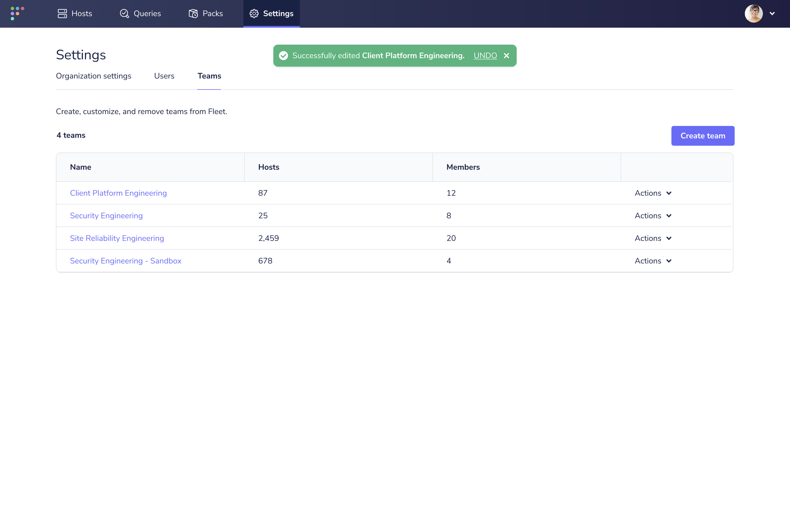Expand the user account chevron menu
This screenshot has height=532, width=790.
[772, 14]
